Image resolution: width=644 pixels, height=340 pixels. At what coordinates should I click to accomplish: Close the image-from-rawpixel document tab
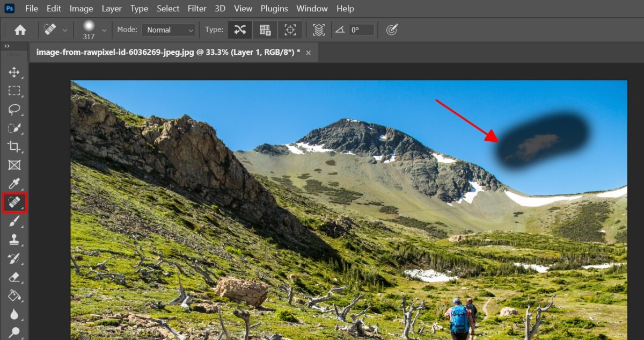308,53
